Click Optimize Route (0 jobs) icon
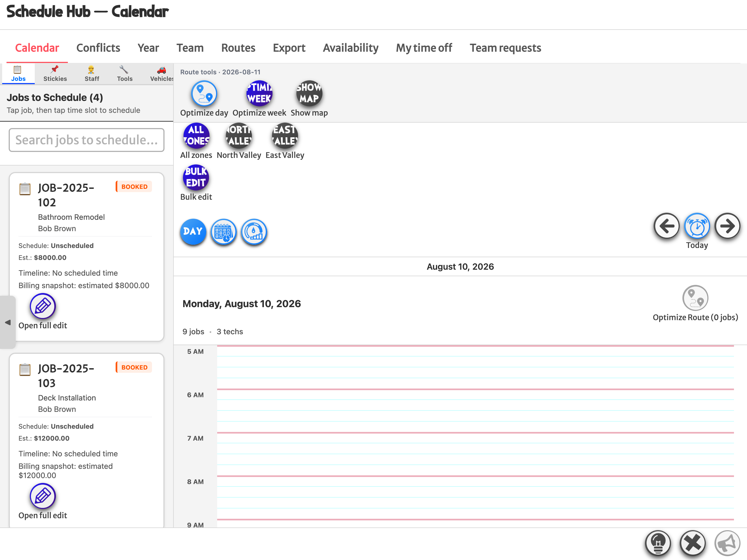Viewport: 747px width, 560px height. 695,298
